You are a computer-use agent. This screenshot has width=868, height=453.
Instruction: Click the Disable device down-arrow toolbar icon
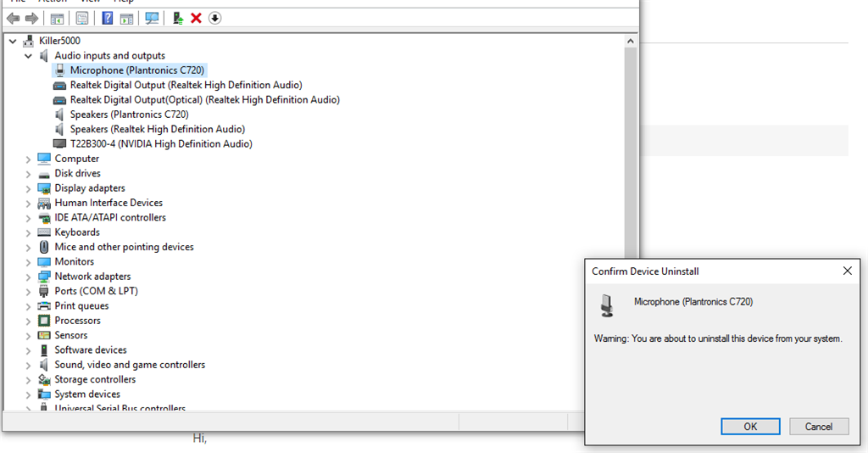(x=214, y=19)
